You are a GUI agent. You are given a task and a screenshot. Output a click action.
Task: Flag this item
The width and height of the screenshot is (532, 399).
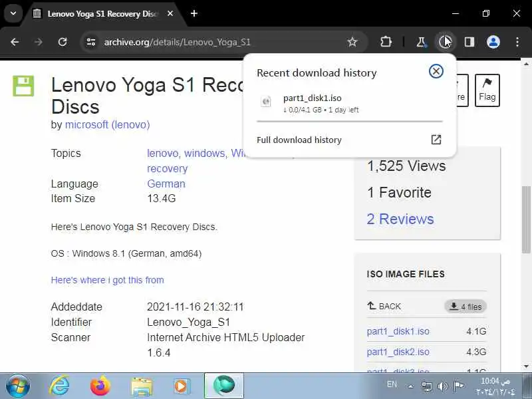(487, 90)
